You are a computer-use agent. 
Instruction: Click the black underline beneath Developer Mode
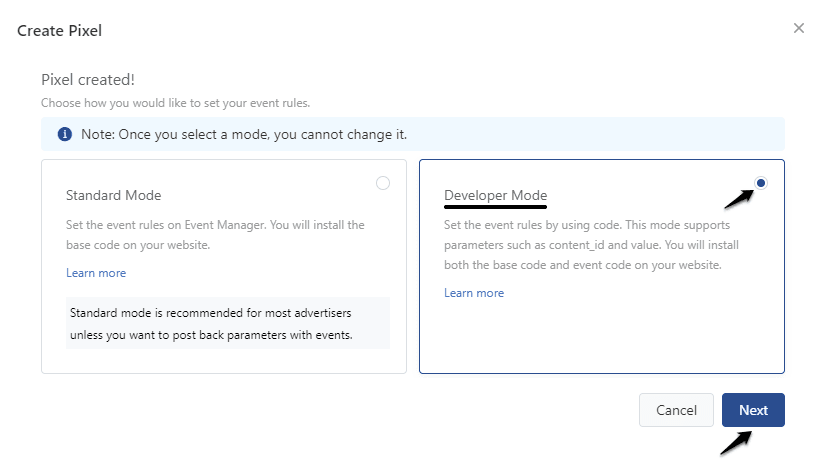point(495,208)
